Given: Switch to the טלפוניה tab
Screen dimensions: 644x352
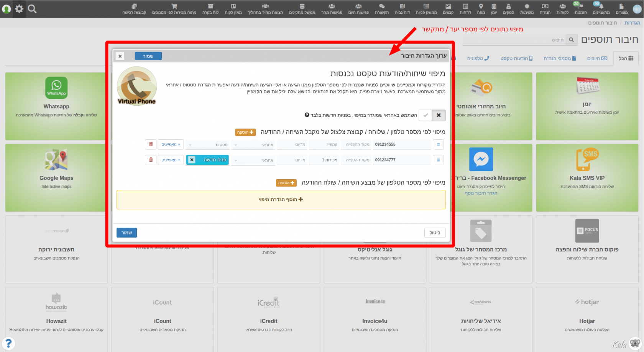Looking at the screenshot, I should pos(478,58).
